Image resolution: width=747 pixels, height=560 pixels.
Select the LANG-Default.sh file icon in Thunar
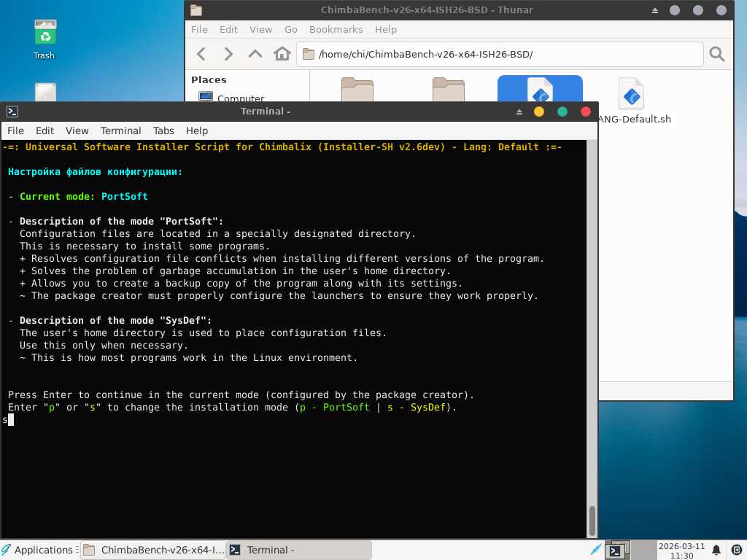point(632,93)
